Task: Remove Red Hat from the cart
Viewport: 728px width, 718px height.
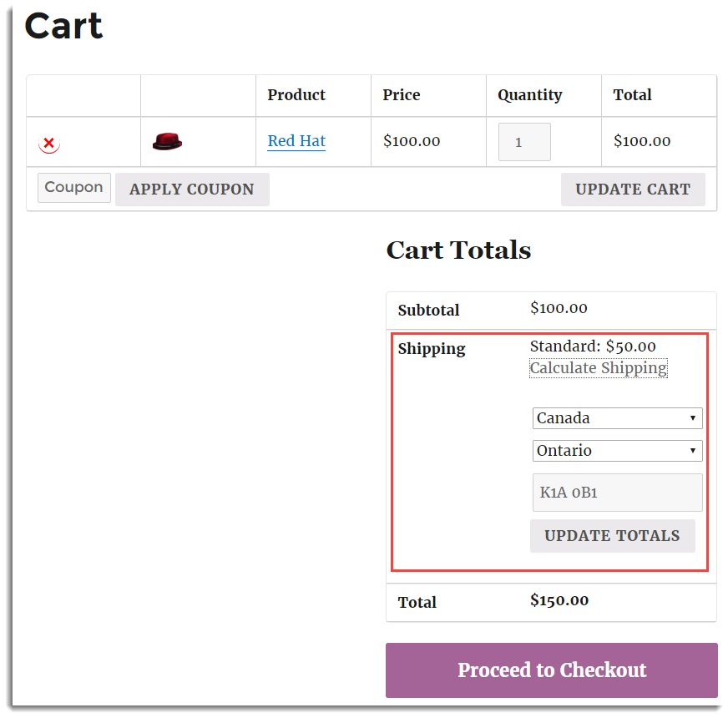Action: pyautogui.click(x=48, y=142)
